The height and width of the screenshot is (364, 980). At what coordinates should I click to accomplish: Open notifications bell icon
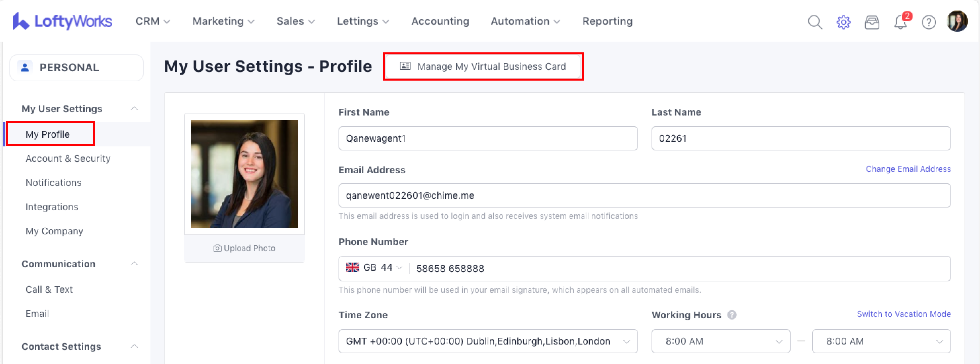[900, 22]
